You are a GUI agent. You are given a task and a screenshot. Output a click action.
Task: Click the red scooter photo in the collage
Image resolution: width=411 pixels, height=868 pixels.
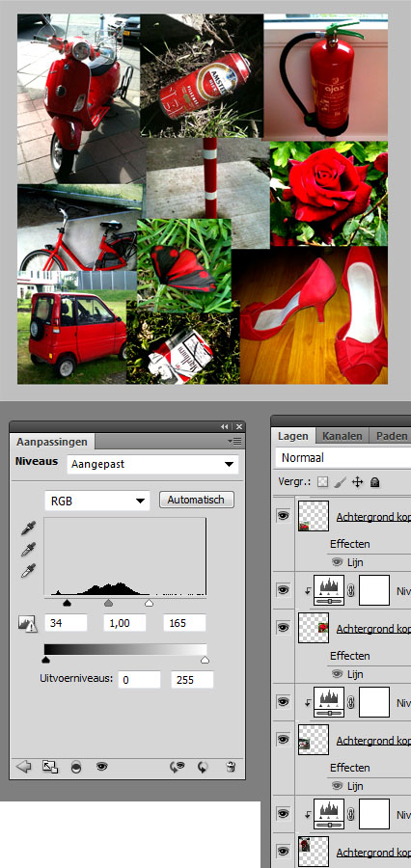[x=79, y=99]
